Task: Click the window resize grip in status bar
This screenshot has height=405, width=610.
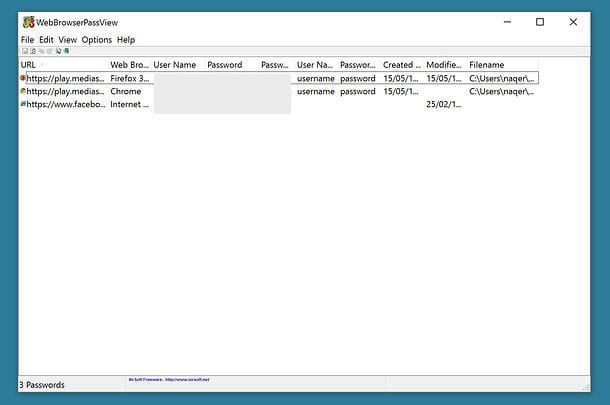Action: 586,387
